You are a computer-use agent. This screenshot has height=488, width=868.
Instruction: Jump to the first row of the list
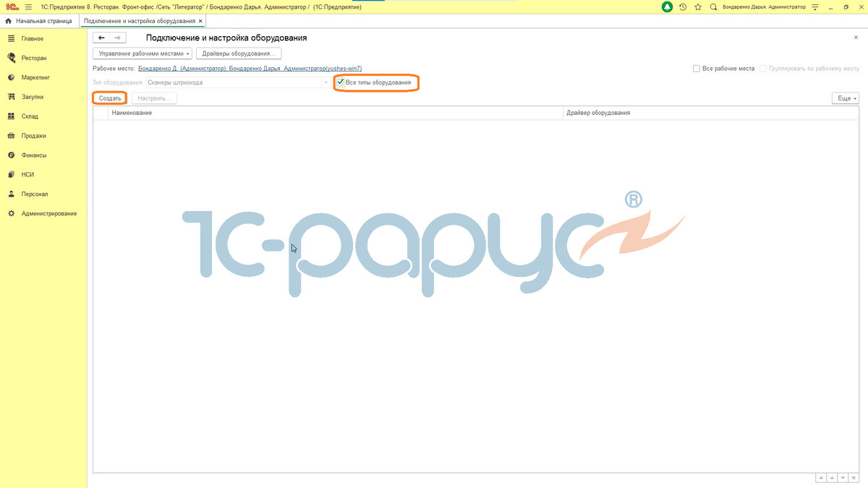point(821,478)
